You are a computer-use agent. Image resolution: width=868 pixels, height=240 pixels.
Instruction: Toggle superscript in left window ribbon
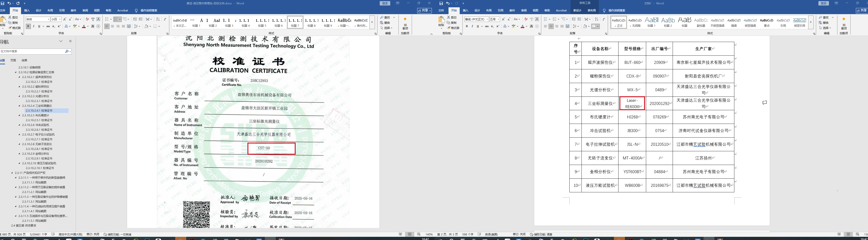click(59, 26)
